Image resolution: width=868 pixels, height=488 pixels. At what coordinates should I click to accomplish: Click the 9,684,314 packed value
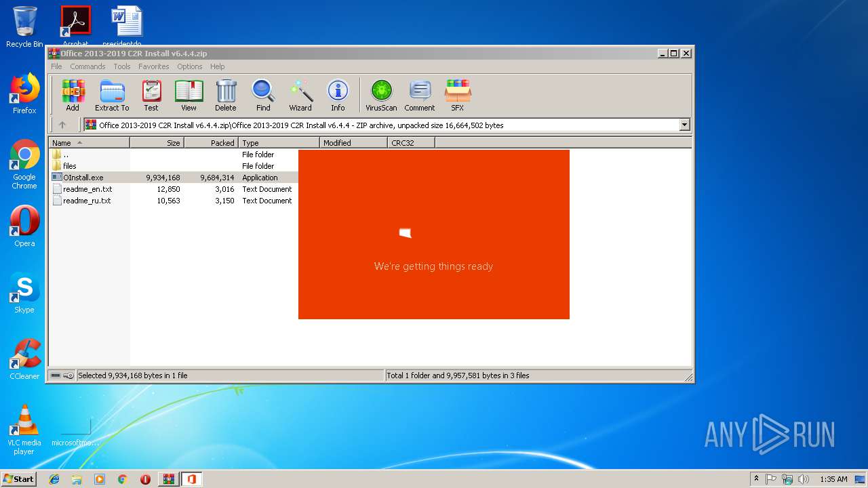217,178
